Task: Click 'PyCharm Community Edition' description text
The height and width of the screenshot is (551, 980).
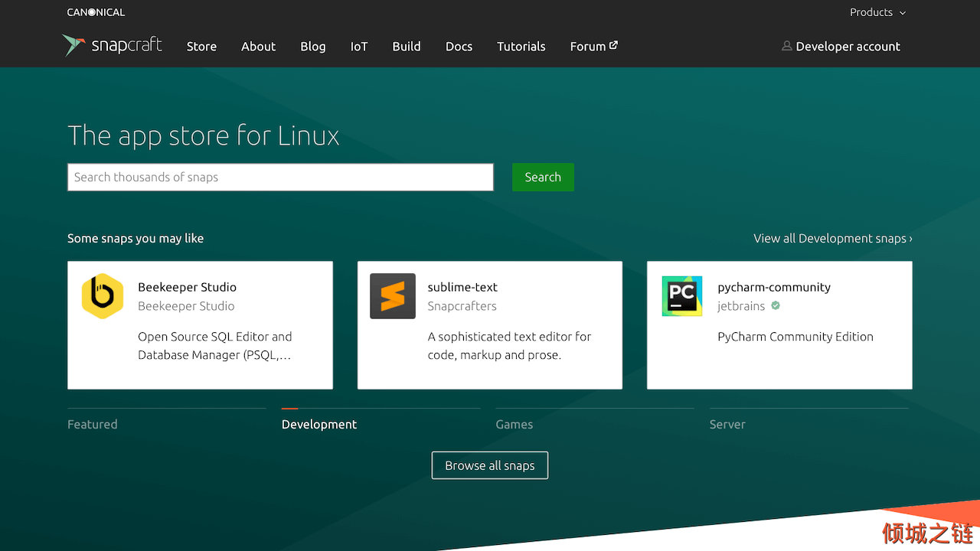Action: tap(795, 336)
